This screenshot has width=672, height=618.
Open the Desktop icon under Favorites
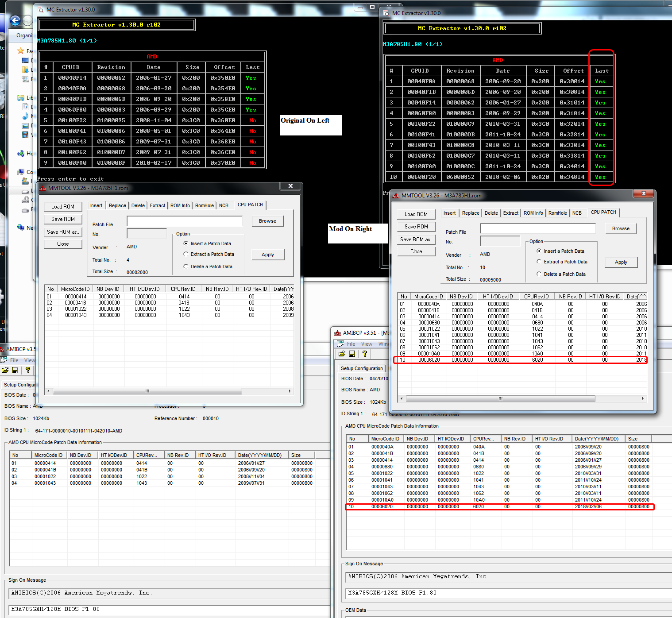(26, 60)
